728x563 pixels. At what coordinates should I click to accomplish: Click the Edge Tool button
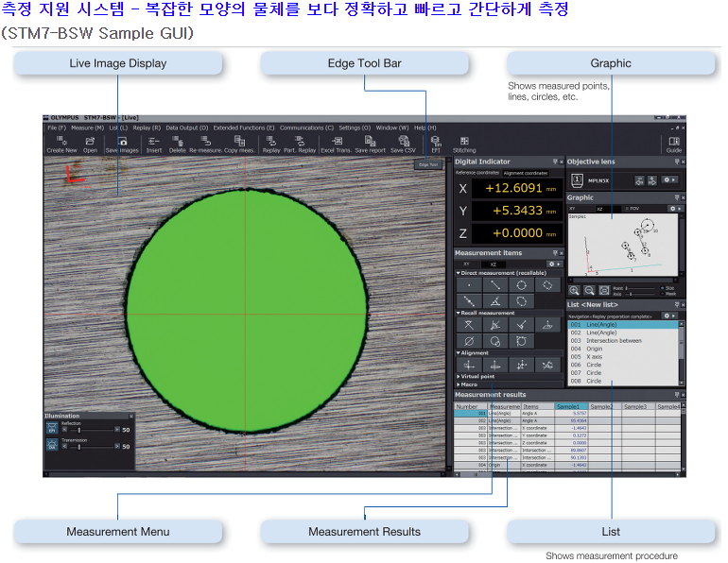pos(428,164)
